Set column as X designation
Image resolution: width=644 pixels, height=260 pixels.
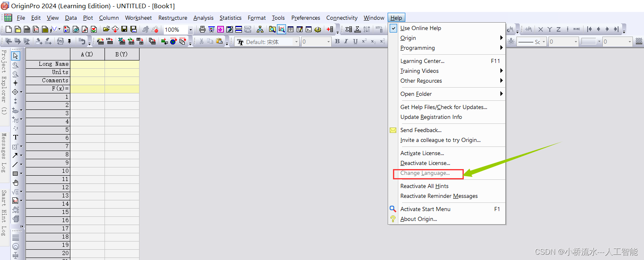point(540,30)
